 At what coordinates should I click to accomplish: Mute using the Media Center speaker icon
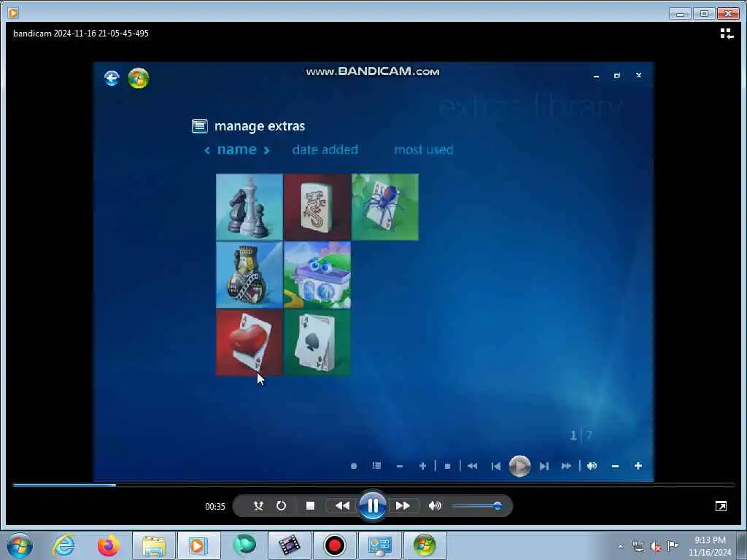coord(592,466)
